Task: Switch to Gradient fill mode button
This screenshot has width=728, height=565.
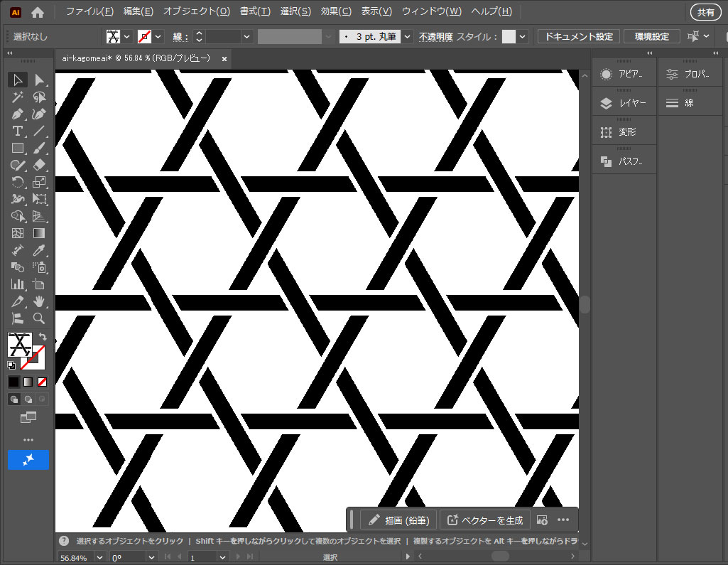Action: (28, 382)
